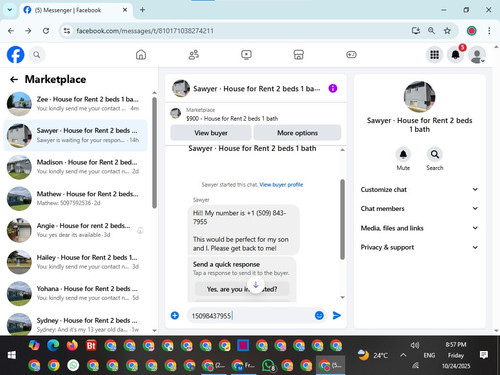The height and width of the screenshot is (375, 500).
Task: Open the plus attachment menu icon
Action: click(x=175, y=315)
